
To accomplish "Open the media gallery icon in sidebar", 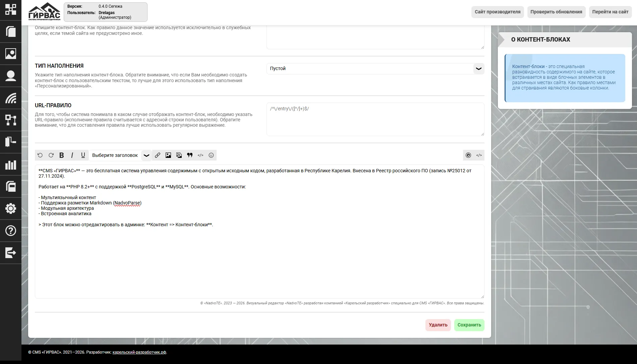I will [x=11, y=54].
